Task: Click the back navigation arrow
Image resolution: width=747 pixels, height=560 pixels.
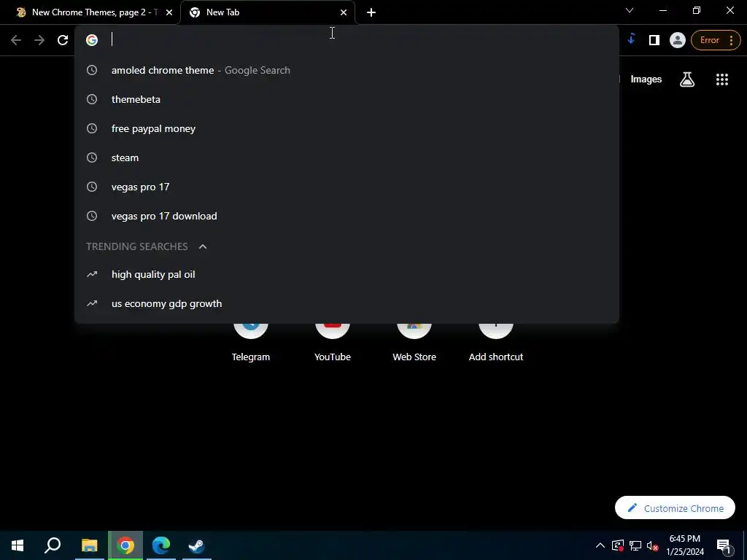Action: coord(16,40)
